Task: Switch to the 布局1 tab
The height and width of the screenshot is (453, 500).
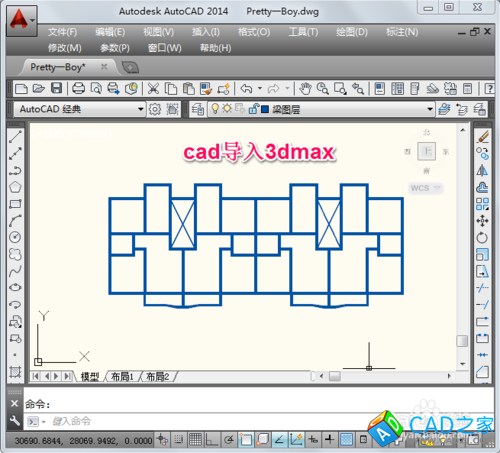Action: click(122, 377)
